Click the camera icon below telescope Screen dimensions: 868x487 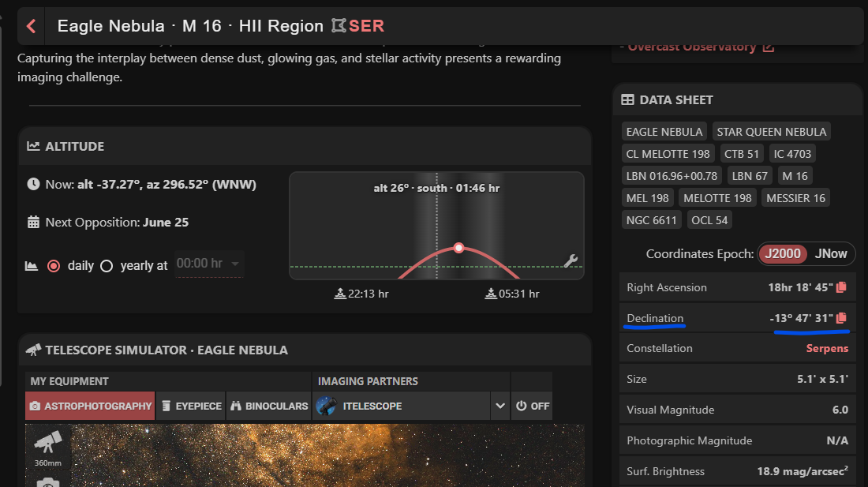coord(48,481)
